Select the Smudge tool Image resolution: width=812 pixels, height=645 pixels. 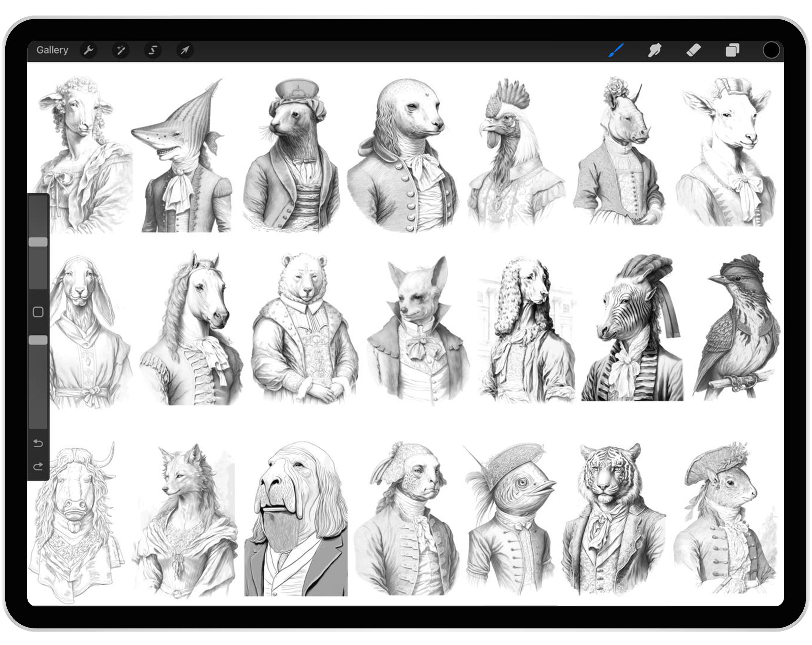654,50
